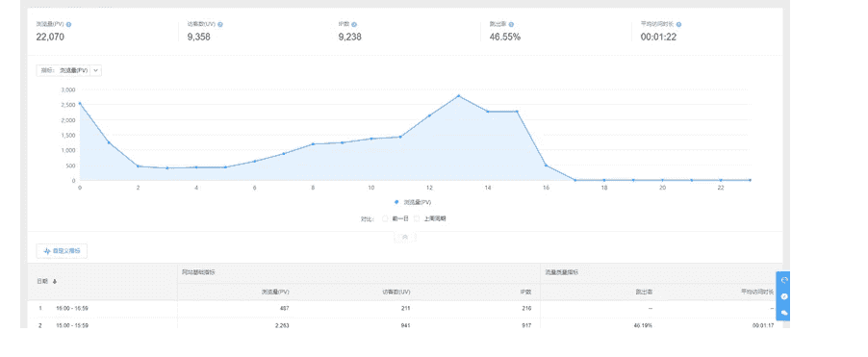Viewport: 868px width, 357px height.
Task: Click the chart data point at hour 16
Action: click(546, 165)
